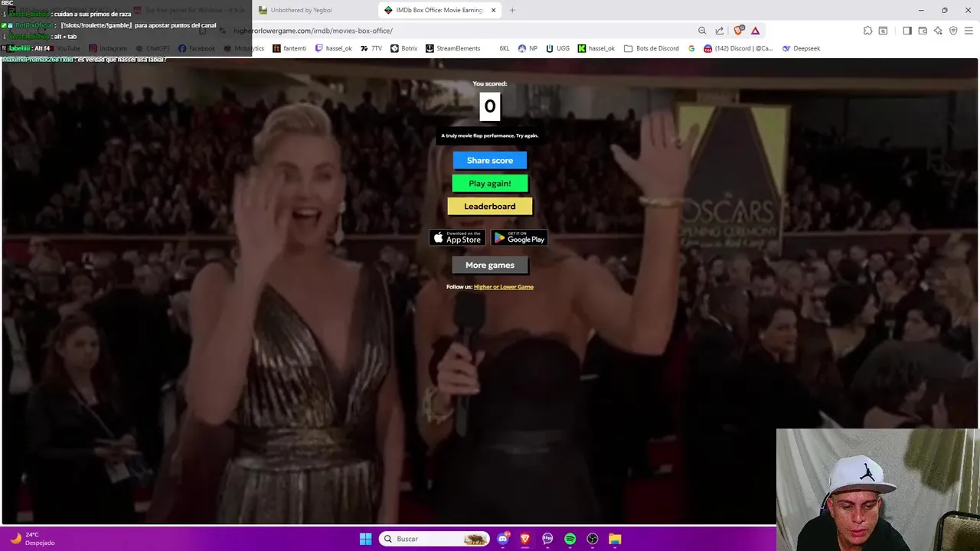Open Discord from the taskbar

[x=503, y=539]
